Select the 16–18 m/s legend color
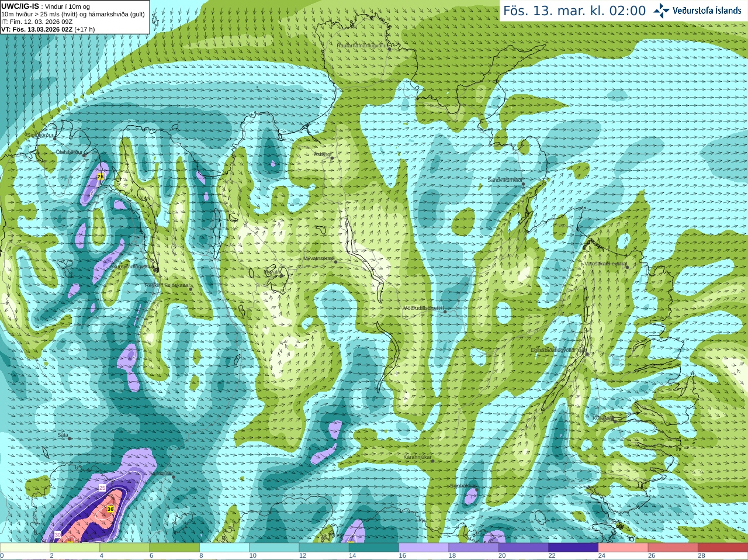748x560 pixels. [x=424, y=548]
